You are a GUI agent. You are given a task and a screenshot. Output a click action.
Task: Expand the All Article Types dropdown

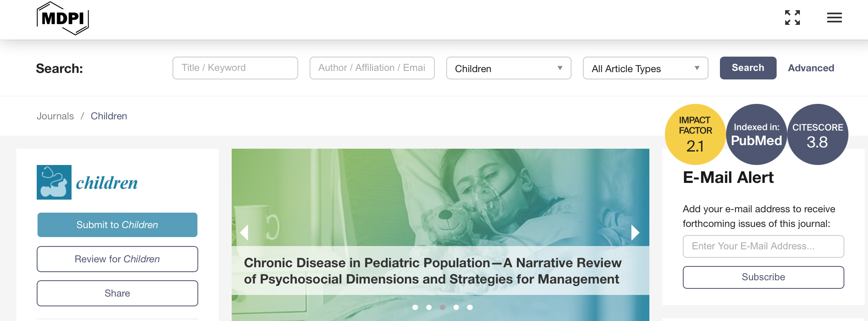tap(645, 68)
